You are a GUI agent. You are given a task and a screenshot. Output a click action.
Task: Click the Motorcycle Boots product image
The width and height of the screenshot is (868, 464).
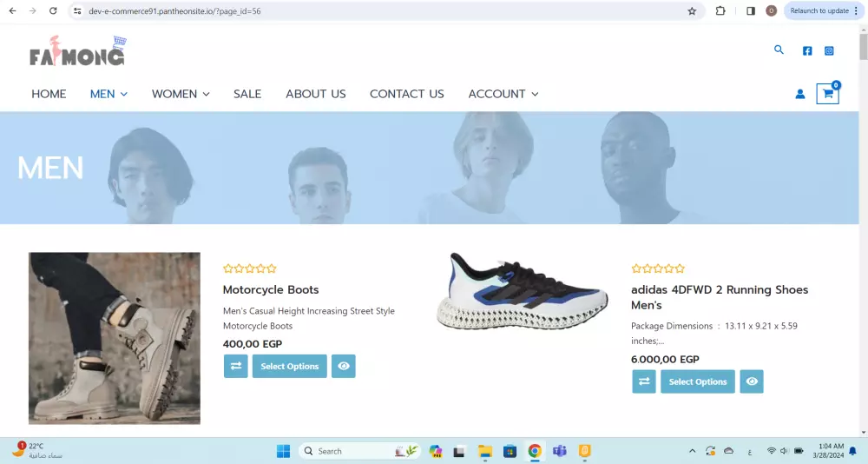[115, 338]
